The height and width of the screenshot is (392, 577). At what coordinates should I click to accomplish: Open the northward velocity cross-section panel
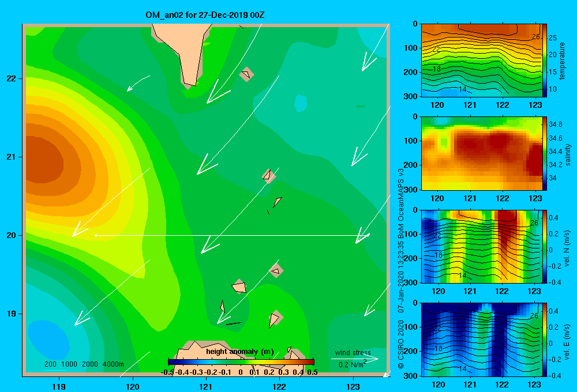tap(482, 246)
